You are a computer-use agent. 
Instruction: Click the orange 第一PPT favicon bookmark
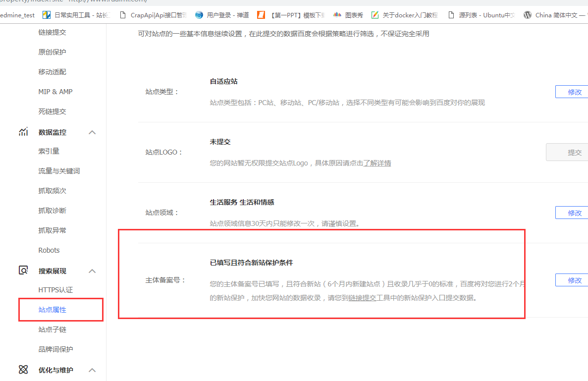click(261, 15)
